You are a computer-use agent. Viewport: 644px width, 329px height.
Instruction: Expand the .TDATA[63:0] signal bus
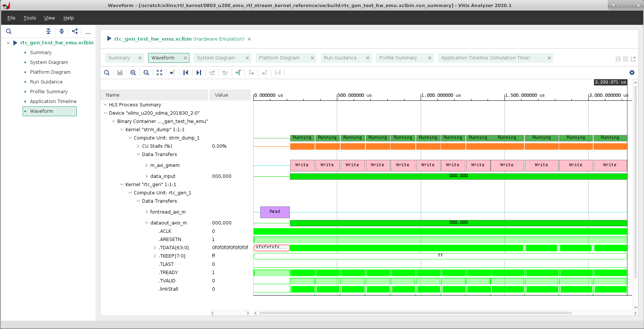155,248
